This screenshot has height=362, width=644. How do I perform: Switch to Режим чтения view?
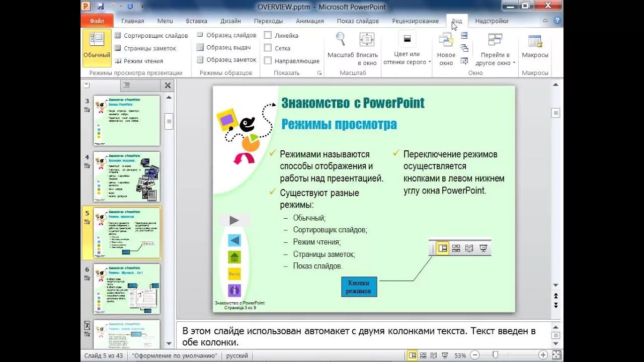pos(139,61)
